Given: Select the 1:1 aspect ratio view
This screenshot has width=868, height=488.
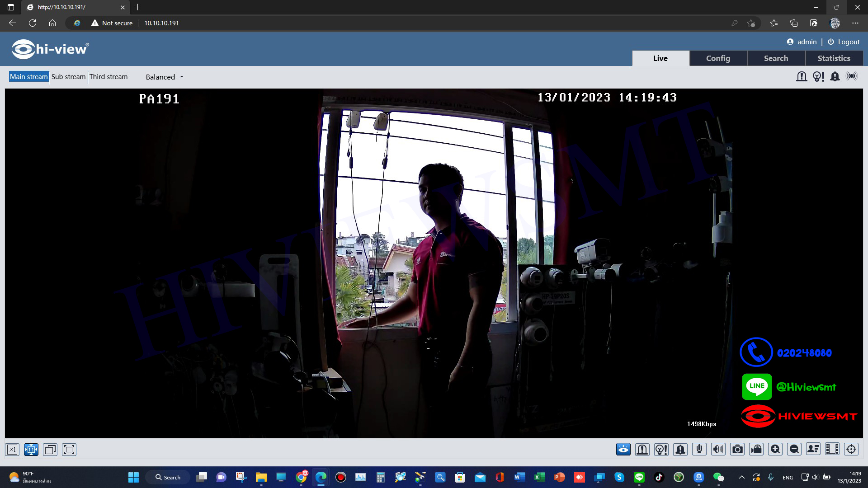Looking at the screenshot, I should [x=31, y=450].
